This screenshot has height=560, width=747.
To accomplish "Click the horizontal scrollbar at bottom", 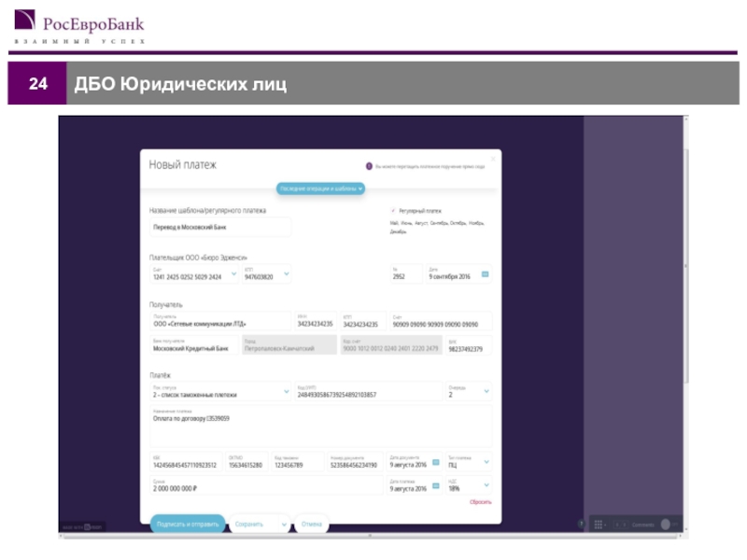I will coord(370,536).
